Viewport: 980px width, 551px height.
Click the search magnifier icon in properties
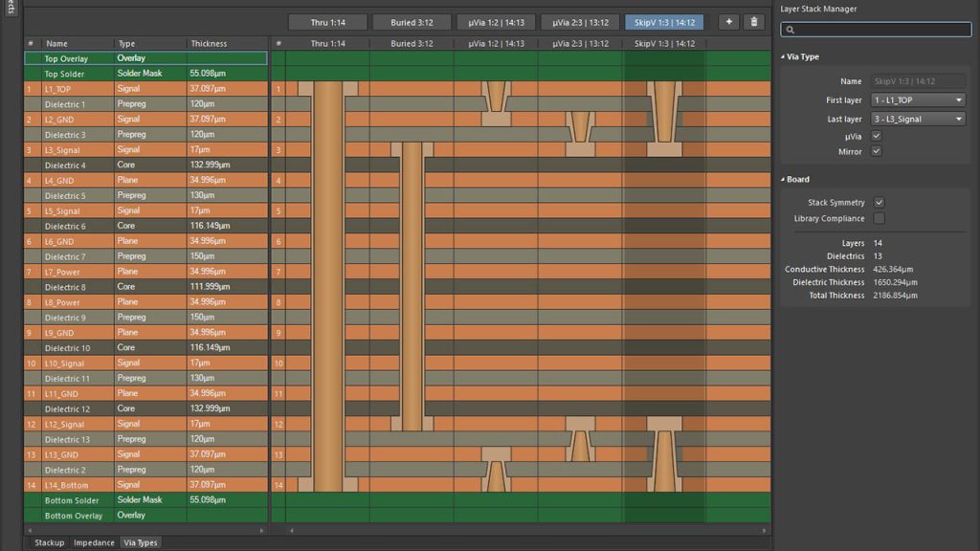click(x=790, y=31)
